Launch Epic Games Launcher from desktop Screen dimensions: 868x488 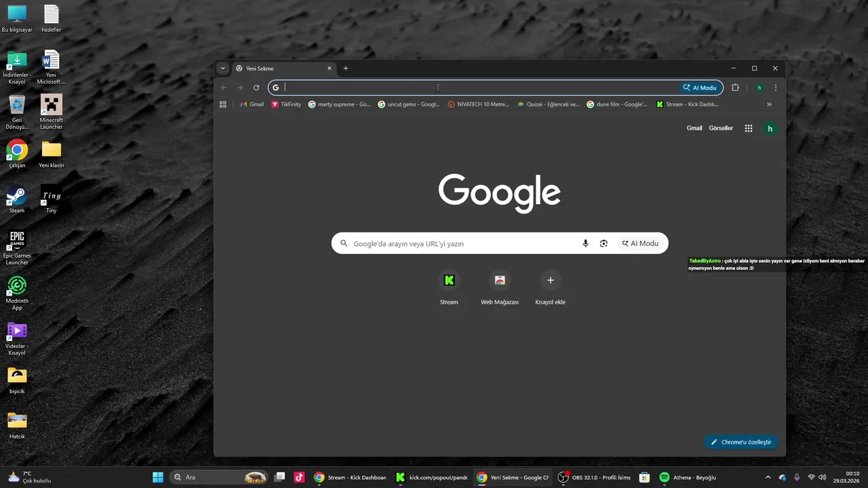click(x=17, y=248)
